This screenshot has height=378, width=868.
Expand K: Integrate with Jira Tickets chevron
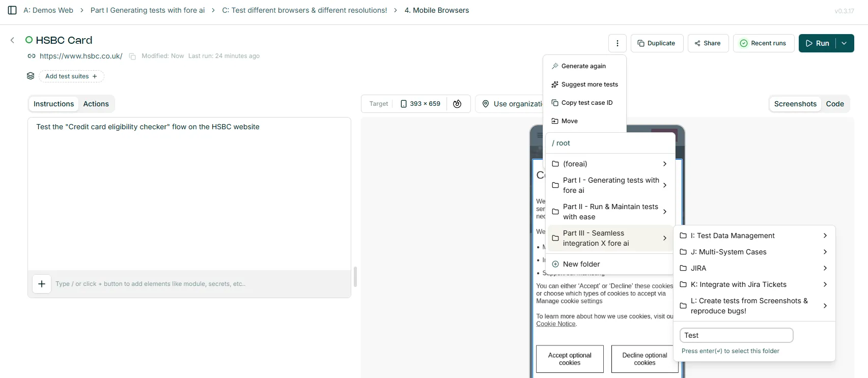825,284
